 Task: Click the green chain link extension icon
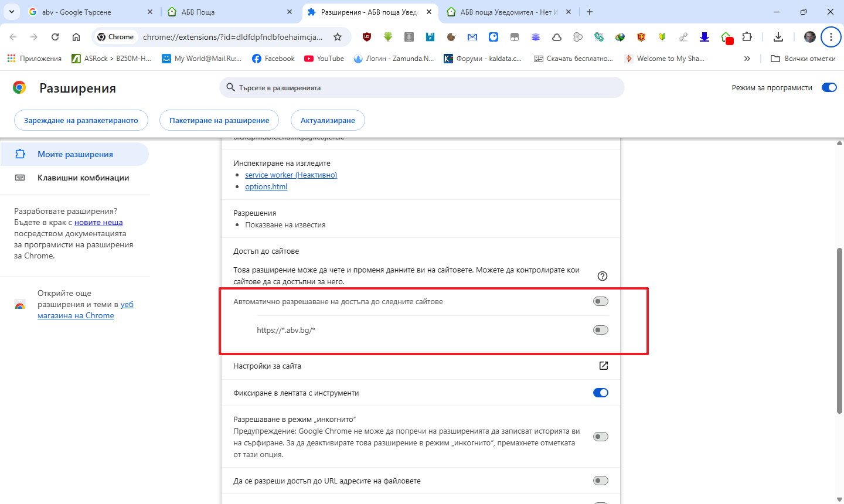(x=599, y=37)
